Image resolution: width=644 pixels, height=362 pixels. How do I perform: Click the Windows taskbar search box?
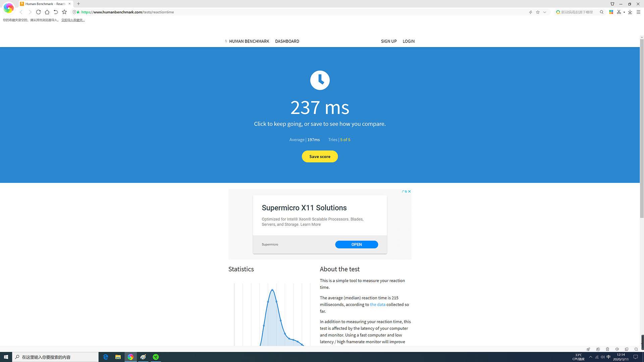pyautogui.click(x=55, y=357)
